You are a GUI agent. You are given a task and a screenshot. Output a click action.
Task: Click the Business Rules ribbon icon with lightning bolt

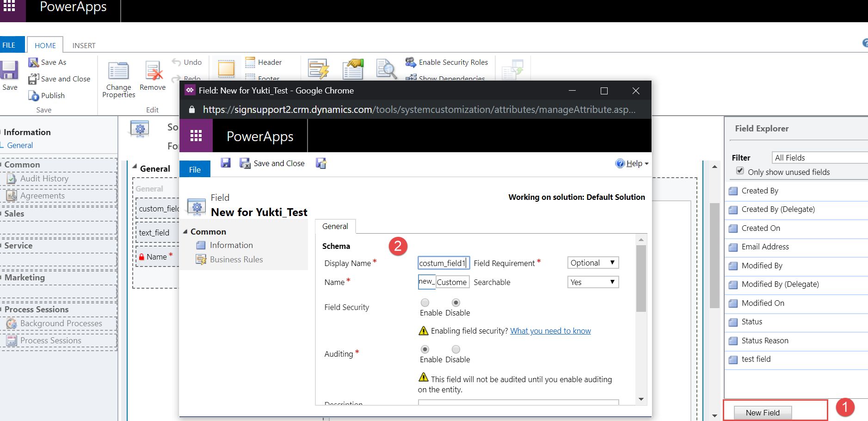(319, 69)
